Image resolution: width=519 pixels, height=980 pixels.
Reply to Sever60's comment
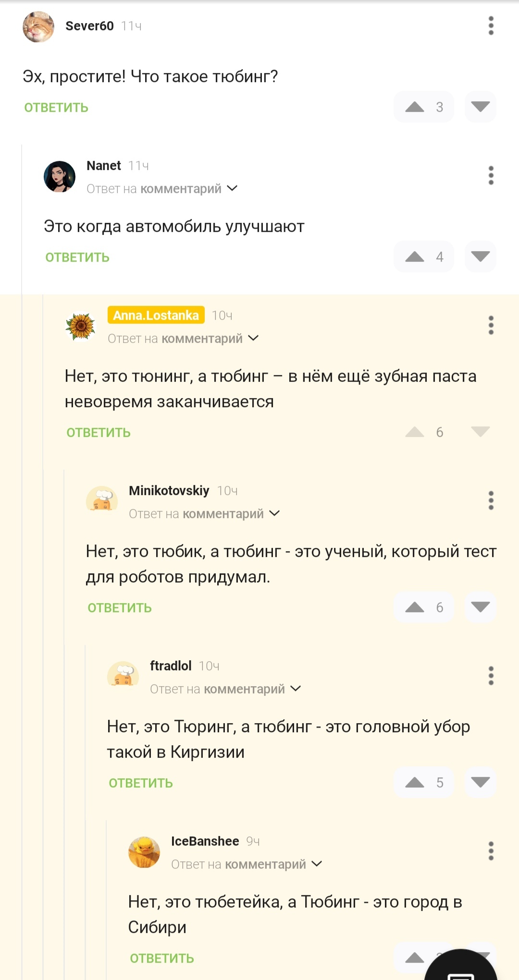click(56, 108)
